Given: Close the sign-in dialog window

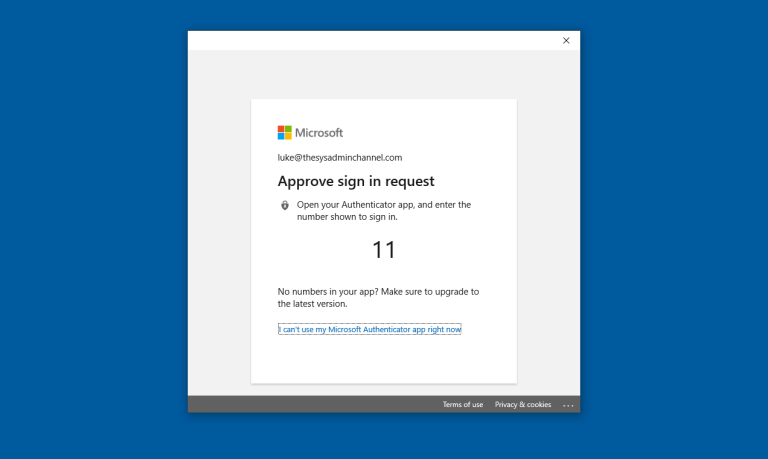Looking at the screenshot, I should (x=566, y=41).
